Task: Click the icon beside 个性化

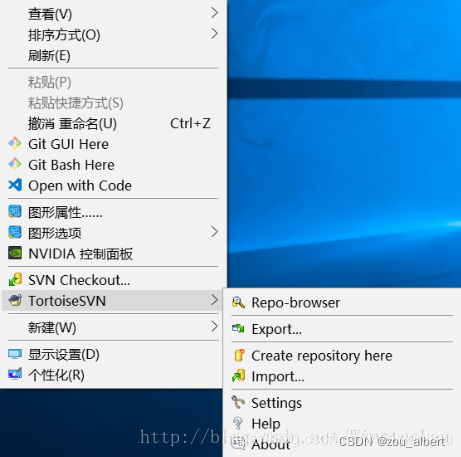Action: click(15, 374)
